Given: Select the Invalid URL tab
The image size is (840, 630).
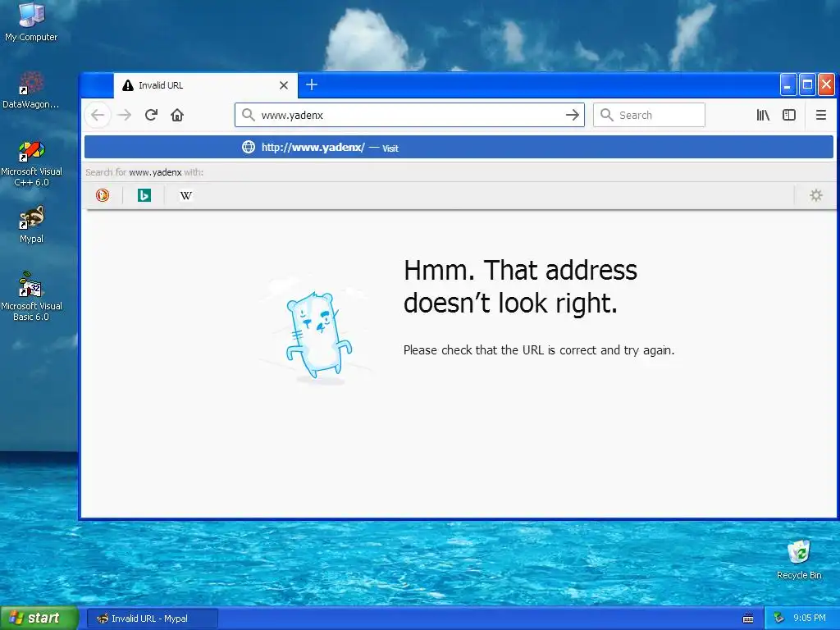Looking at the screenshot, I should [206, 85].
